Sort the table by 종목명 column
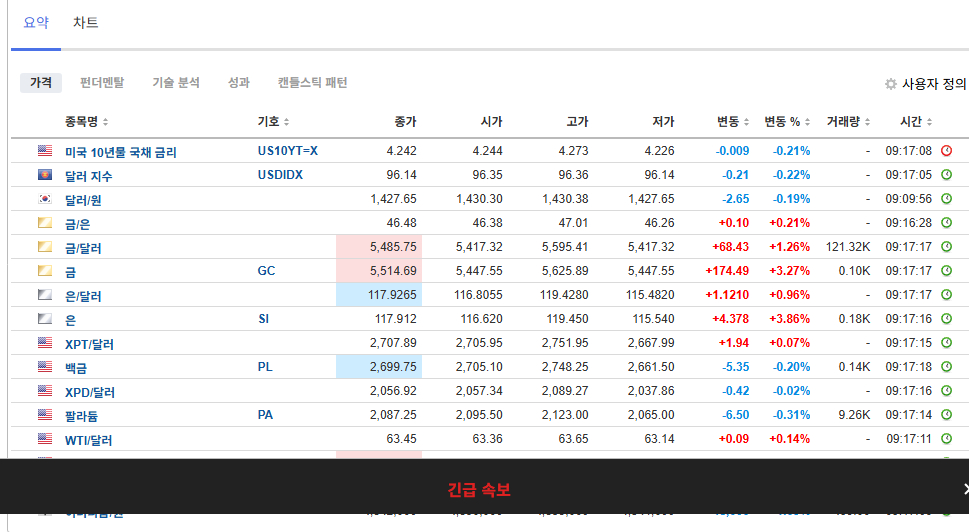Viewport: 969px width, 532px height. click(x=87, y=122)
